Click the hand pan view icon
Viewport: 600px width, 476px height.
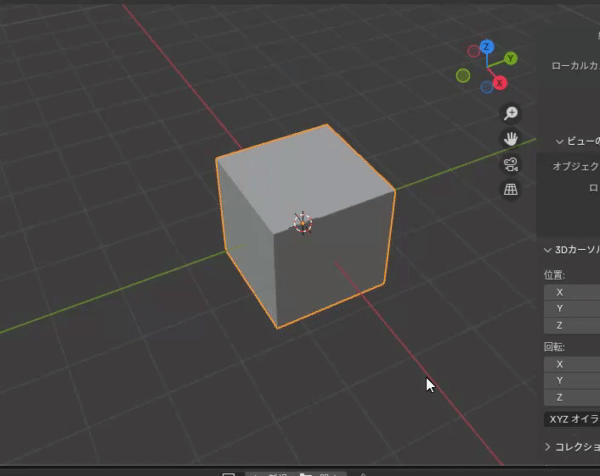[511, 138]
